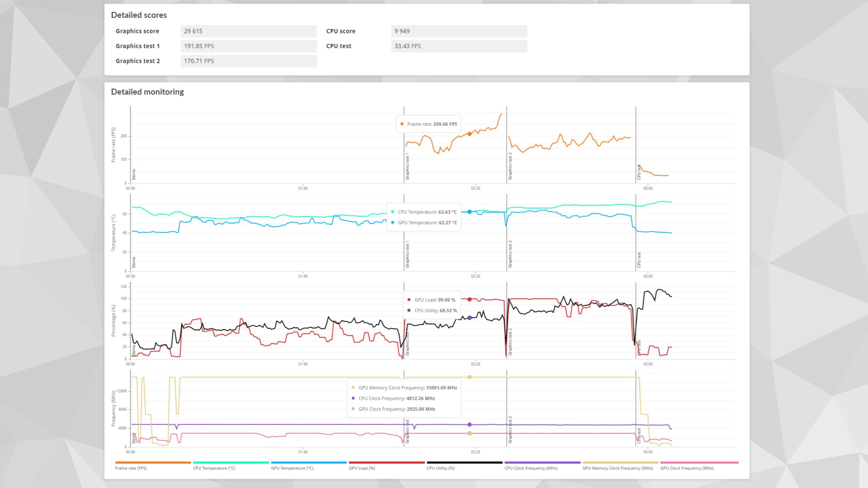868x488 pixels.
Task: Click the peach GPU Clock Frequency data point
Action: click(469, 433)
